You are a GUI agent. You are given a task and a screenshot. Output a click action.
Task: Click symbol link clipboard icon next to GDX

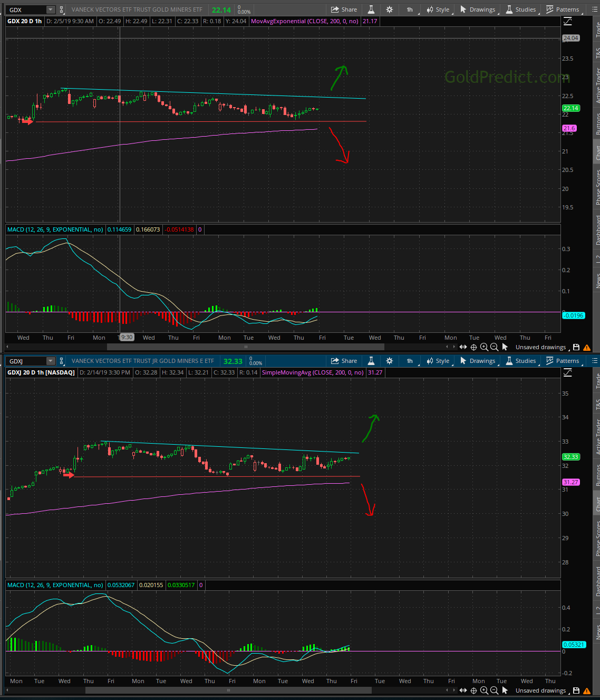(x=62, y=9)
